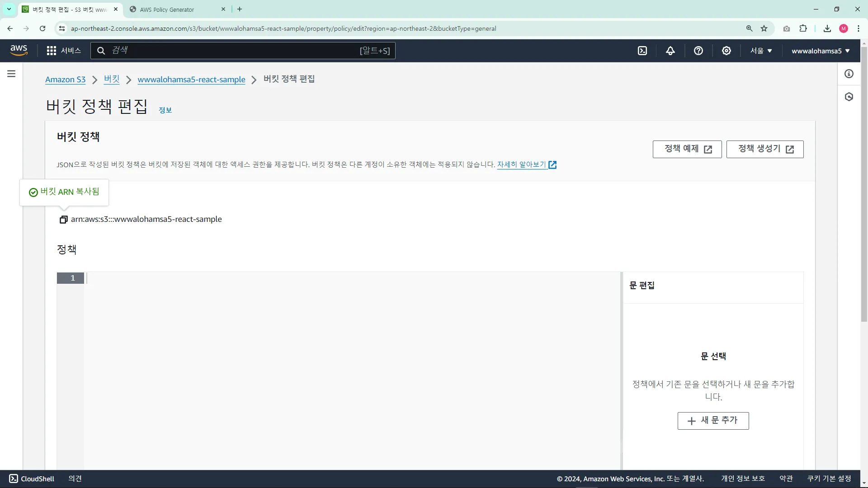Expand the left hamburger navigation menu
The width and height of the screenshot is (868, 488).
11,74
